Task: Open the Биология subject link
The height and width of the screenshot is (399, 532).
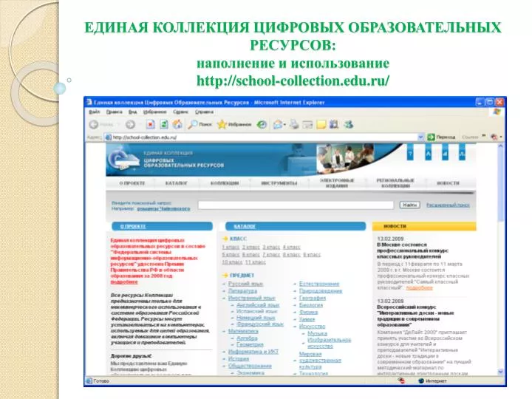Action: (311, 305)
